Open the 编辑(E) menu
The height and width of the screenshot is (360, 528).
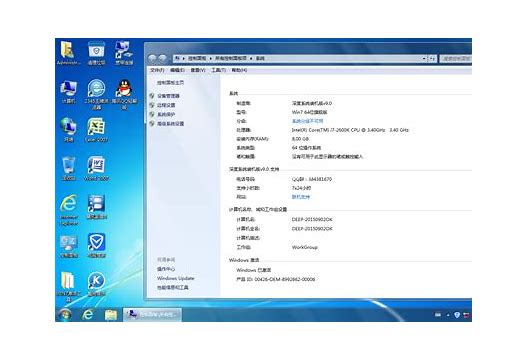click(177, 70)
